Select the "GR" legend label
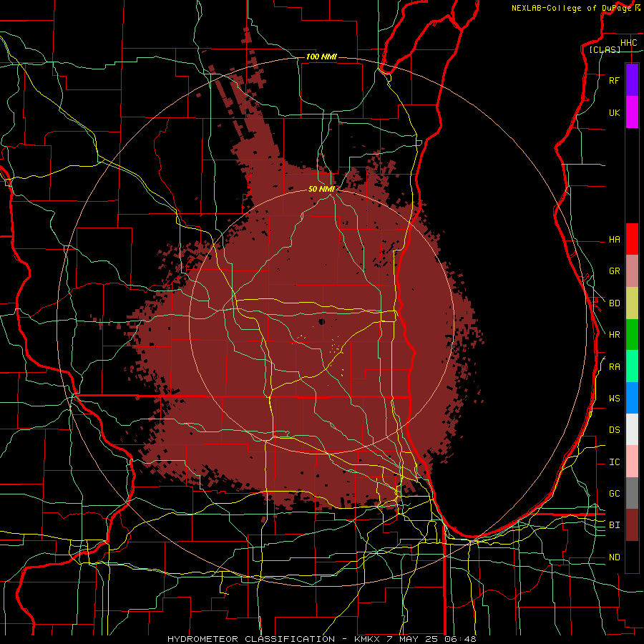 click(x=614, y=271)
